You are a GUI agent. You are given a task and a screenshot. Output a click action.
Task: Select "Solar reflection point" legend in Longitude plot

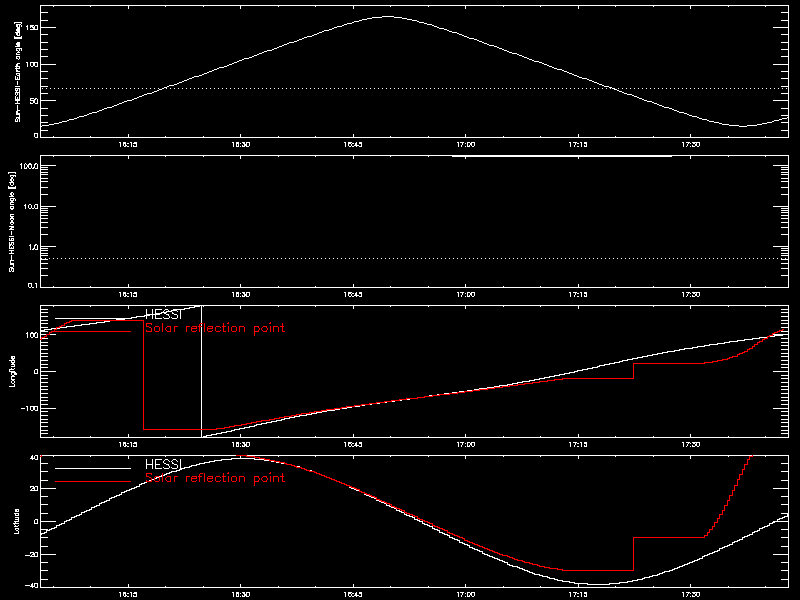click(x=215, y=328)
